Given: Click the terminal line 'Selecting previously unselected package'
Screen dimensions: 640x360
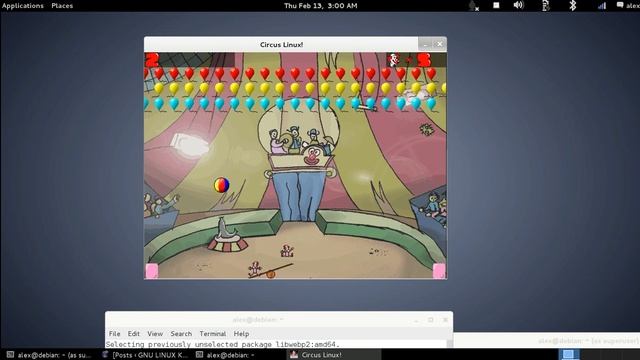Looking at the screenshot, I should (x=222, y=344).
